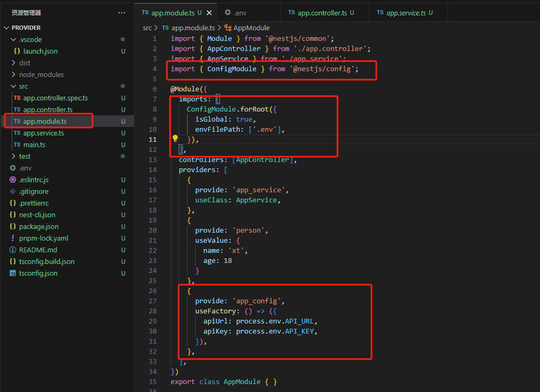Click the warning icon beside pnpm-lock.yaml

[x=13, y=238]
